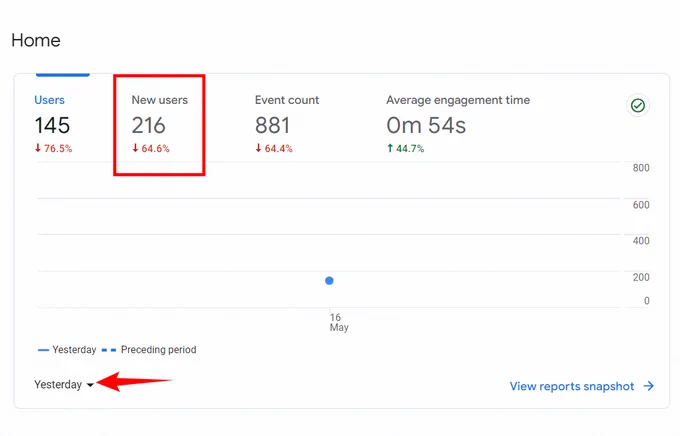Screen dimensions: 680x436
Task: Click the 200 y-axis label
Action: (x=641, y=277)
